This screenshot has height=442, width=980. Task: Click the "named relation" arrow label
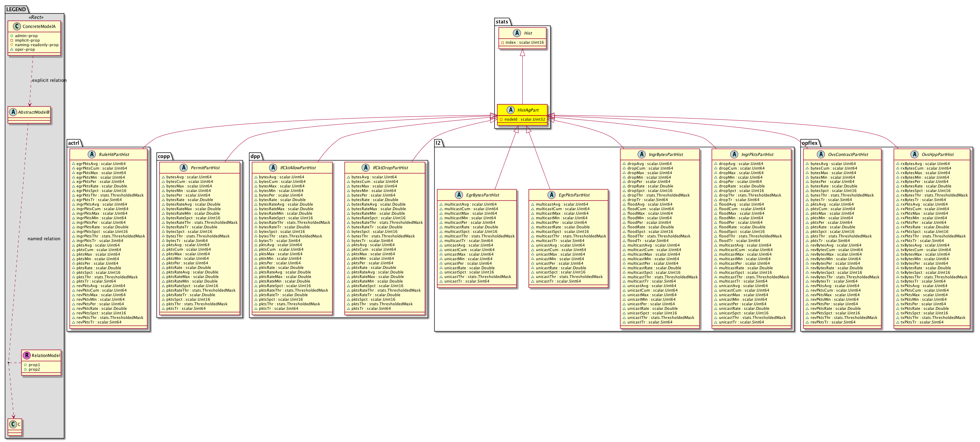pos(44,239)
